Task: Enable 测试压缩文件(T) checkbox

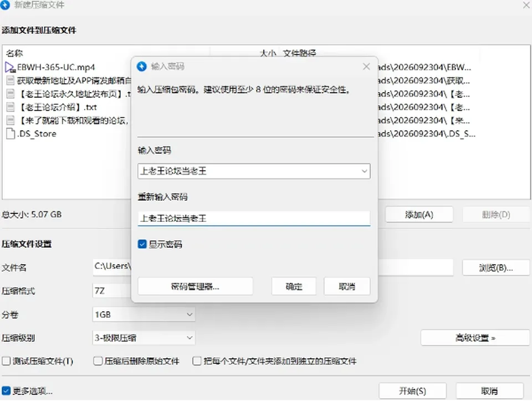Action: click(6, 361)
